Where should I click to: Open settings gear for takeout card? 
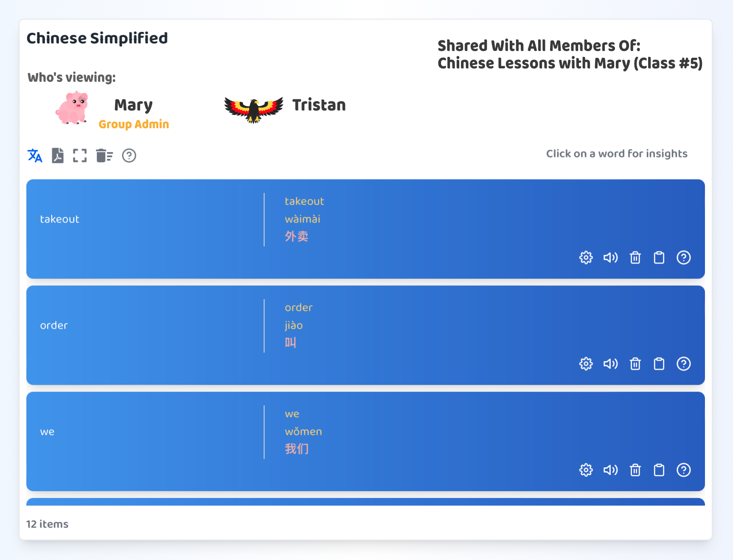click(586, 258)
